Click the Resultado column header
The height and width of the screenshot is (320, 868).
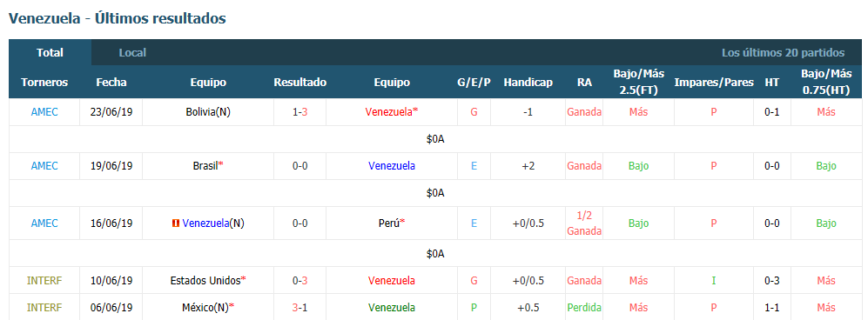[x=300, y=83]
